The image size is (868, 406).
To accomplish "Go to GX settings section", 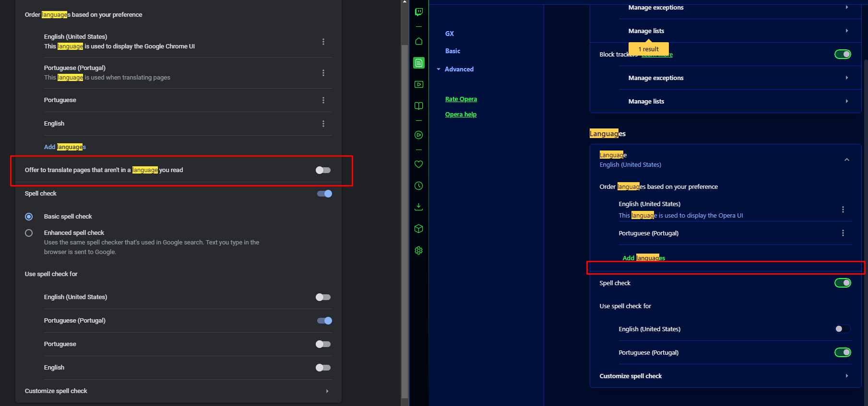I will coord(450,34).
